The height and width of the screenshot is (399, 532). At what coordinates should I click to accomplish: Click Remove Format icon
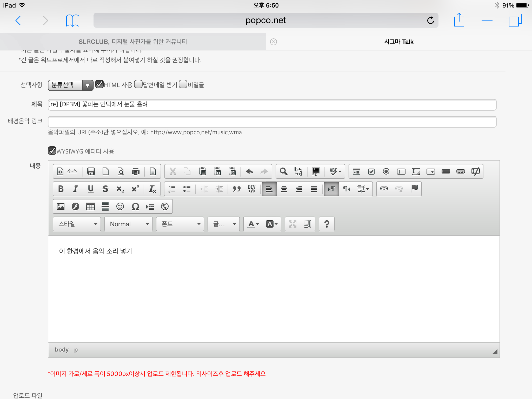tap(152, 189)
